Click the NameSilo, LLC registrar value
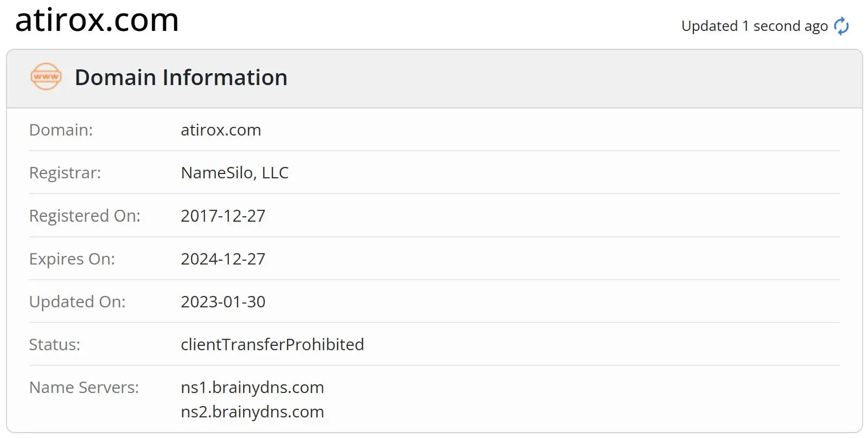Screen dimensions: 868x438 (235, 173)
